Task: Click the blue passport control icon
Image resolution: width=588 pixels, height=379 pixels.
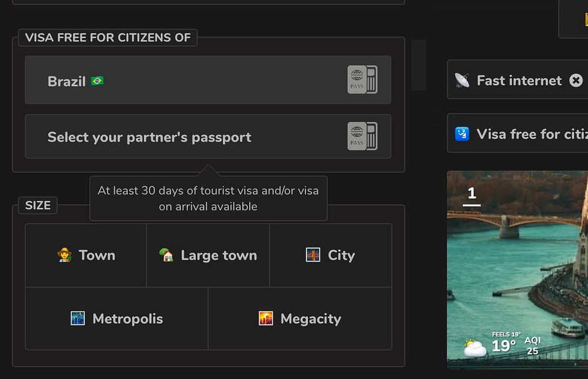Action: pyautogui.click(x=462, y=134)
